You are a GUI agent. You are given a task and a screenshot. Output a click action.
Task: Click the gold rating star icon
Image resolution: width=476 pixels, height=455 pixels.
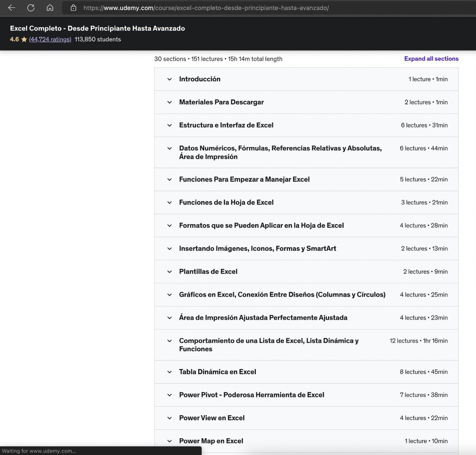24,39
